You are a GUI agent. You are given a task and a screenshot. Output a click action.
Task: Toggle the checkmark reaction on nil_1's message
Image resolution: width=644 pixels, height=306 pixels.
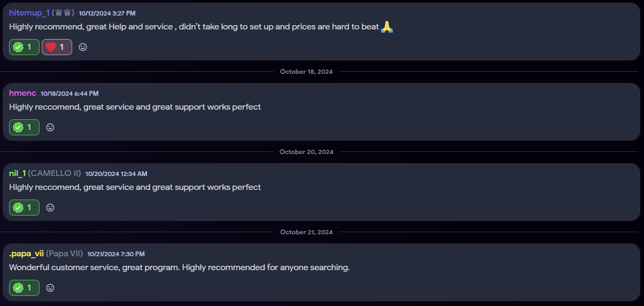point(24,208)
